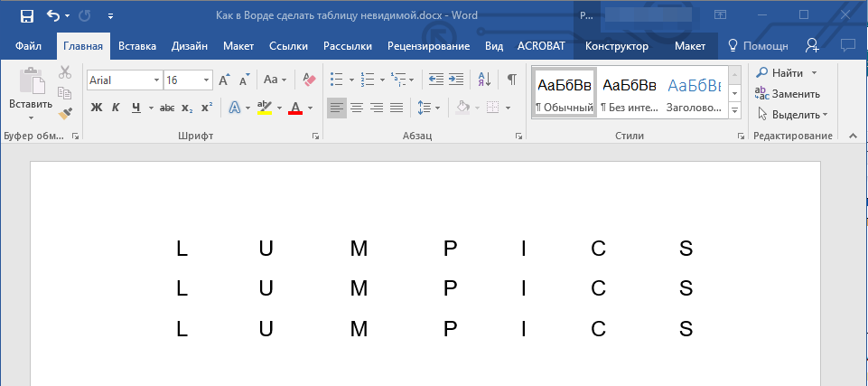868x386 pixels.
Task: Toggle italic formatting with К button
Action: coord(116,108)
